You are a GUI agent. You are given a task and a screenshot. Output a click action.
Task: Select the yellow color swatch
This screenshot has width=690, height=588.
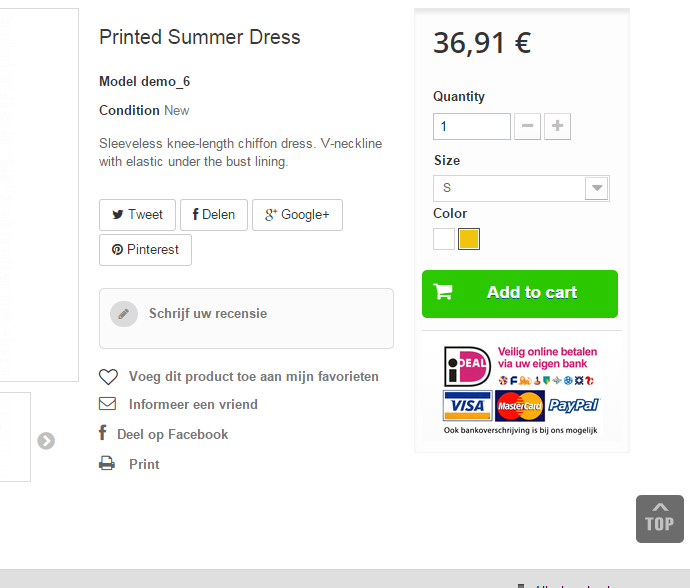click(x=469, y=239)
